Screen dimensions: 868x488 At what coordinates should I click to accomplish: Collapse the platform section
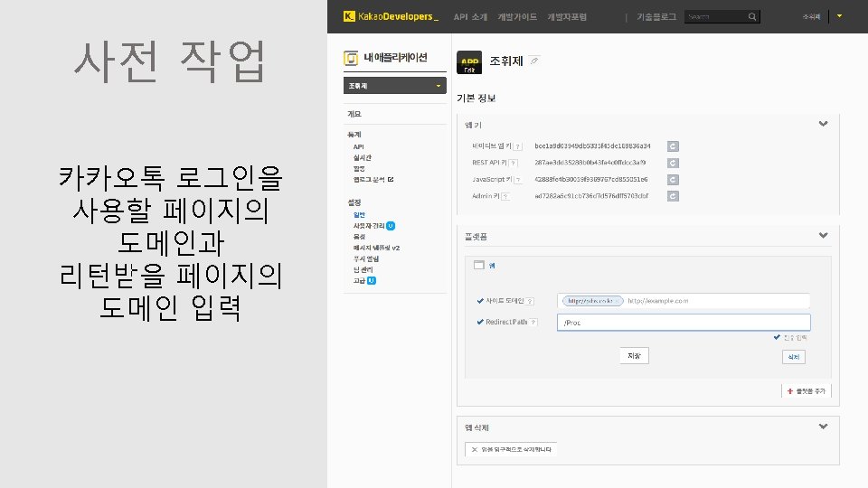[x=823, y=236]
